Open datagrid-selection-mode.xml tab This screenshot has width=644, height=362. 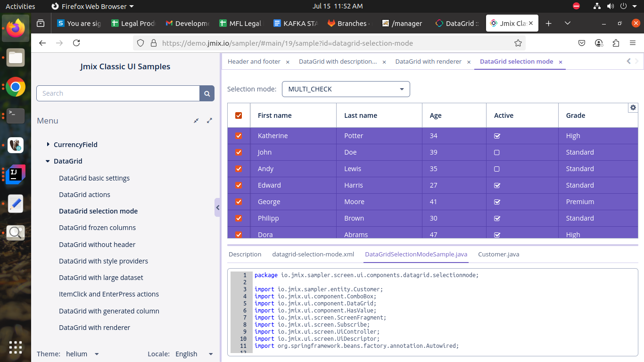pyautogui.click(x=313, y=254)
